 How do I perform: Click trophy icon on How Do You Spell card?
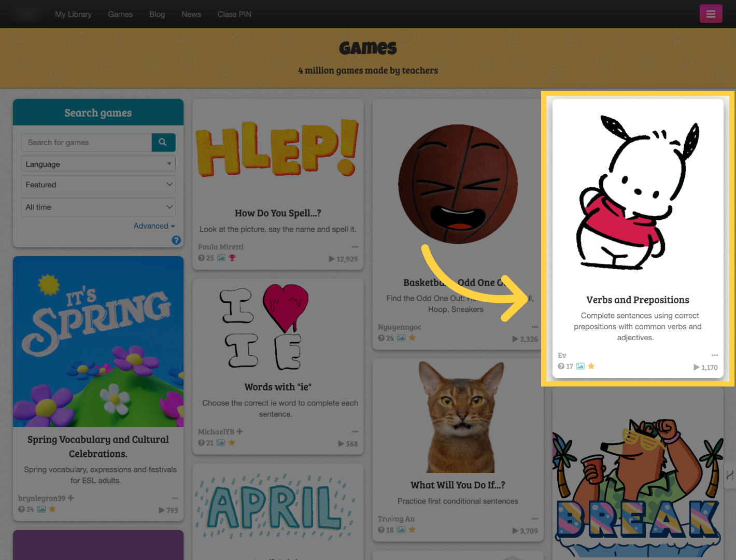coord(232,258)
